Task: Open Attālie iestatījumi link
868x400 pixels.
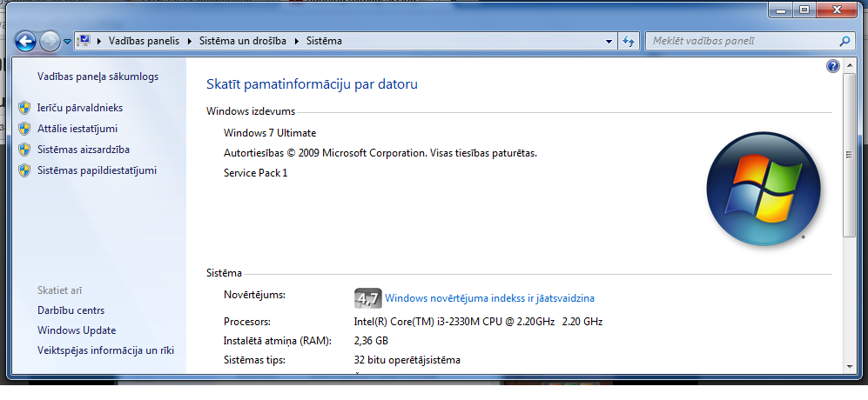Action: pyautogui.click(x=77, y=129)
